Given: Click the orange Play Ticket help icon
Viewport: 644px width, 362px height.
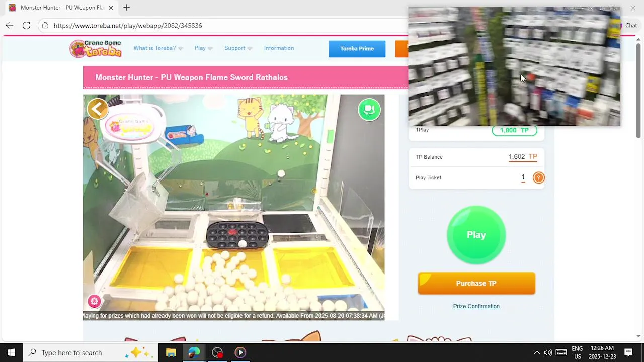Looking at the screenshot, I should click(x=538, y=177).
